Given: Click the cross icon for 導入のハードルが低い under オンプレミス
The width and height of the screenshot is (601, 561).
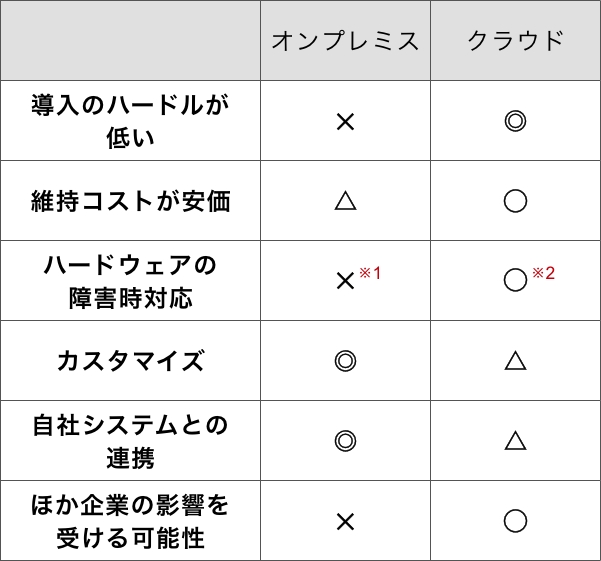Looking at the screenshot, I should click(345, 121).
